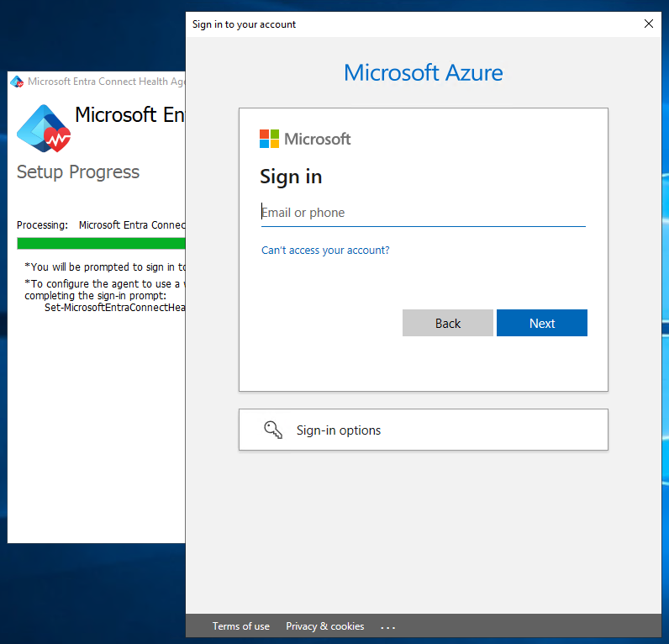669x644 pixels.
Task: Select the Setup Progress heading text
Action: [x=78, y=172]
